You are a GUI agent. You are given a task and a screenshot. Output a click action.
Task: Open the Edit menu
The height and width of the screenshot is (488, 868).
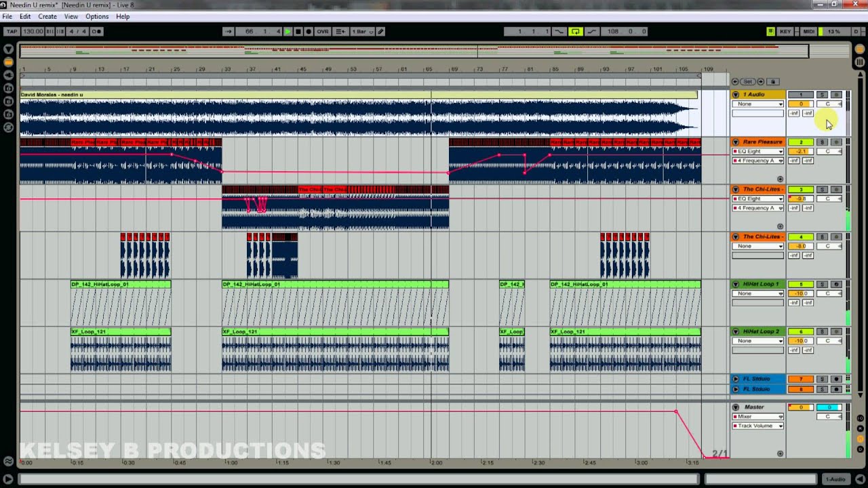[x=25, y=16]
